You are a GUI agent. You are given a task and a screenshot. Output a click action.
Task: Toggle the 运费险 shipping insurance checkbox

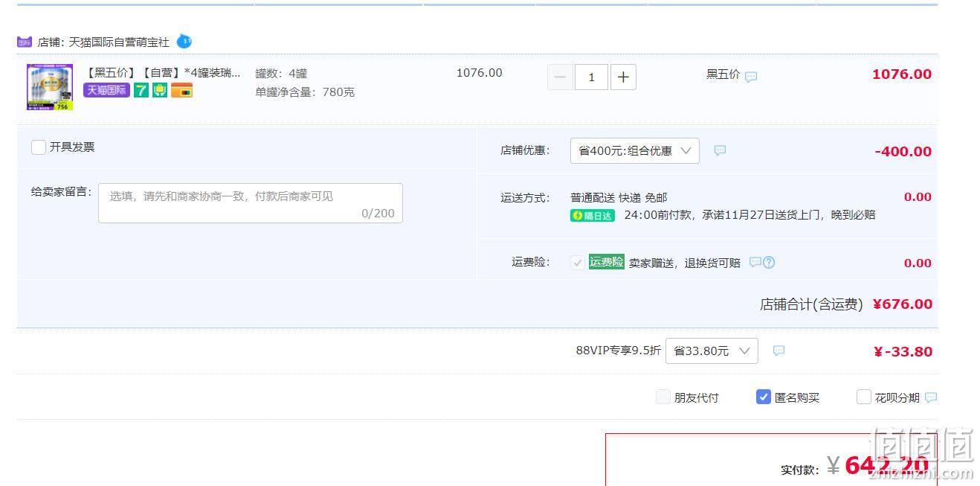[x=578, y=263]
